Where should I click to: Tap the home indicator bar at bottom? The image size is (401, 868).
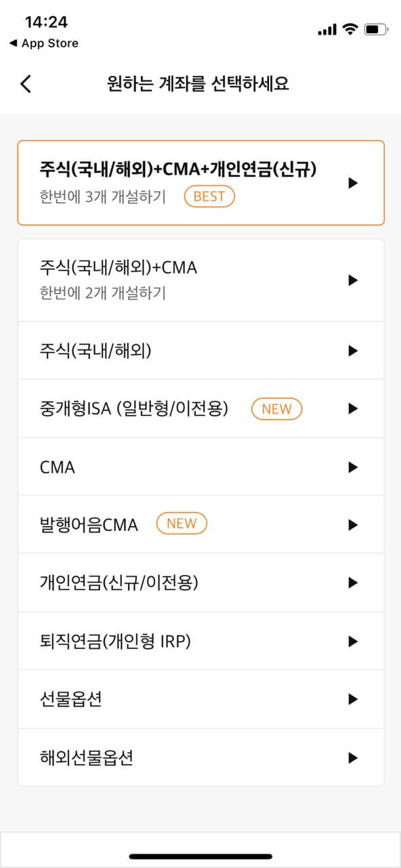pos(200,856)
